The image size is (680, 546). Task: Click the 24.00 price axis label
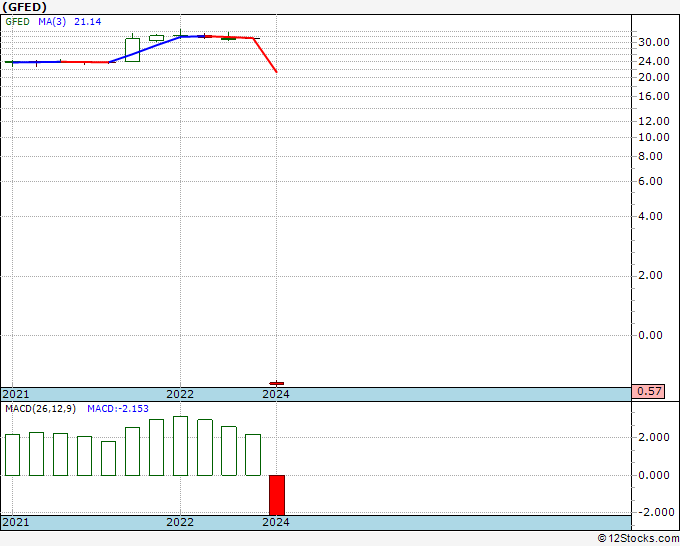[x=654, y=61]
